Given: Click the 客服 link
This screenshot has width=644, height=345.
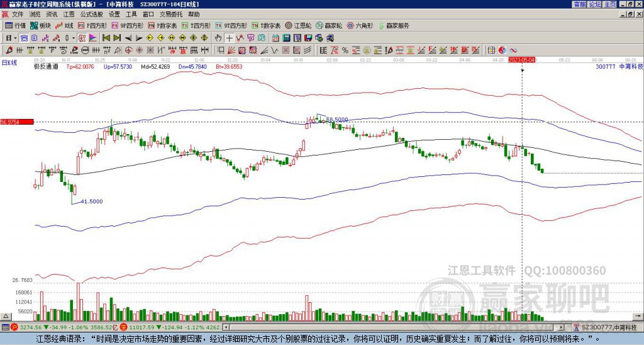Looking at the screenshot, I should (579, 4).
